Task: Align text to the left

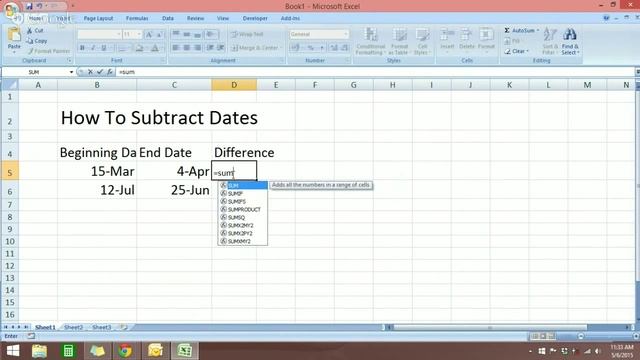Action: coord(176,48)
